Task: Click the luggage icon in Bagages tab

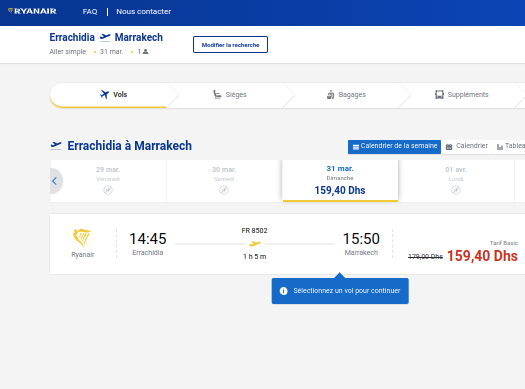Action: click(330, 95)
